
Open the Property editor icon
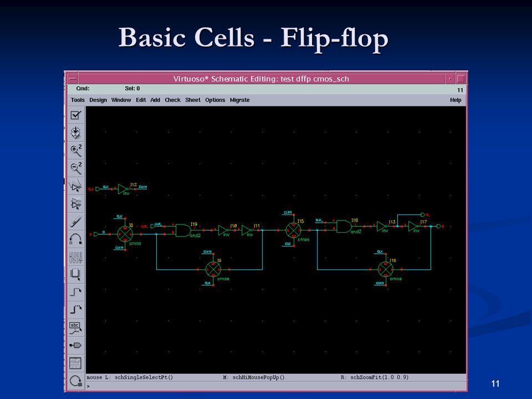(x=76, y=257)
